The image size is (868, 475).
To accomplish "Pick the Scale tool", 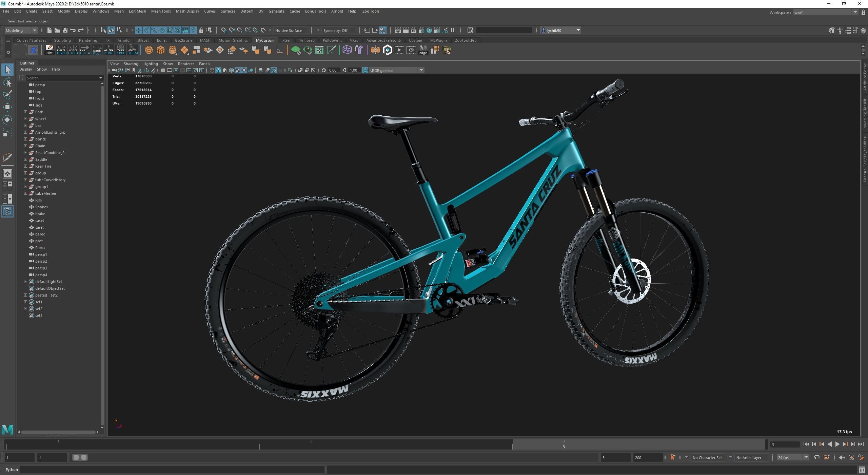I will (x=7, y=132).
